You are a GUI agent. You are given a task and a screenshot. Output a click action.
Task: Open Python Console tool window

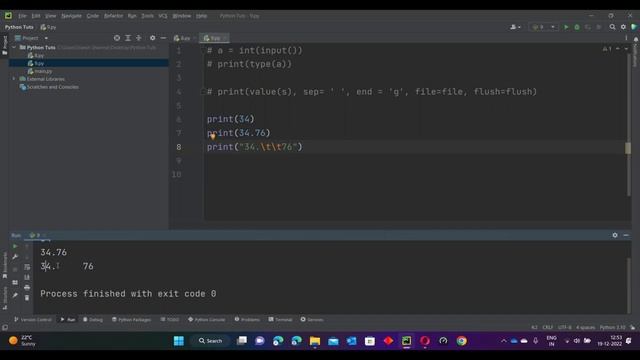click(x=207, y=319)
